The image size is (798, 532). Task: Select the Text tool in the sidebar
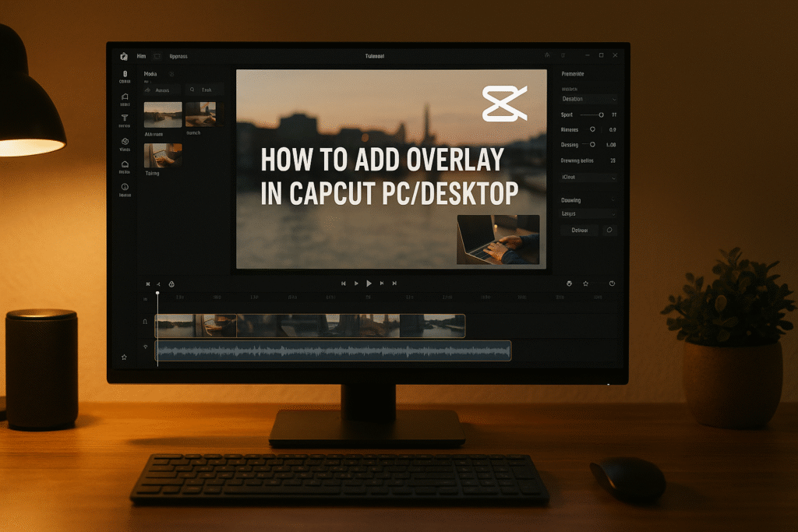tap(125, 118)
